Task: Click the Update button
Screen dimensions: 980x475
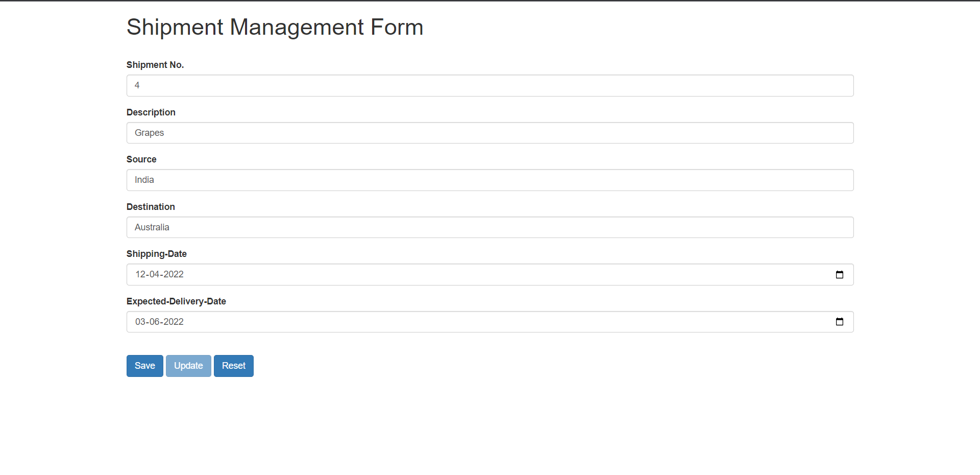Action: tap(188, 366)
